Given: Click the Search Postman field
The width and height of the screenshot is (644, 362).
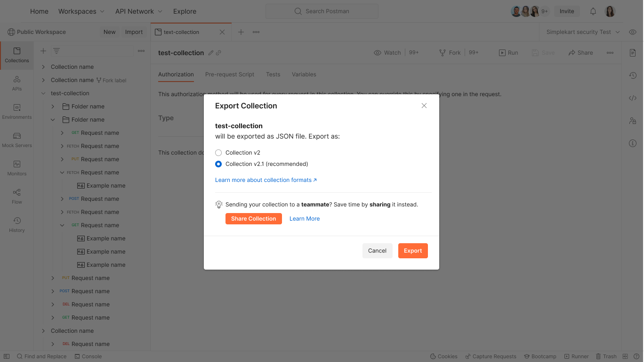Looking at the screenshot, I should click(322, 11).
